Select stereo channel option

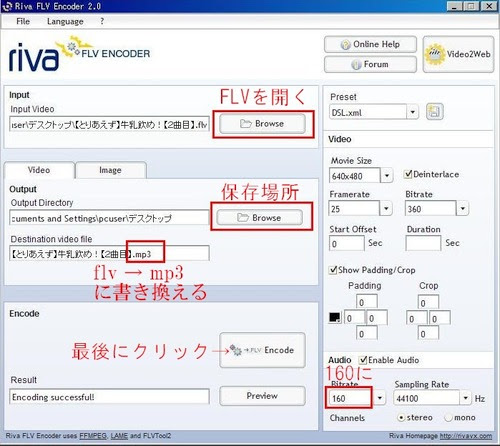click(401, 417)
